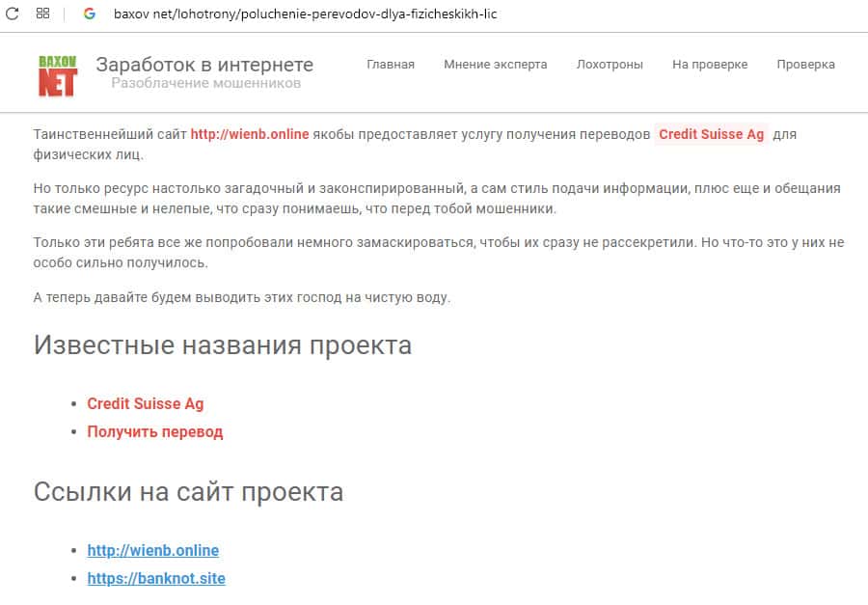868x605 pixels.
Task: Click the Известные названия проекта heading
Action: 223,345
